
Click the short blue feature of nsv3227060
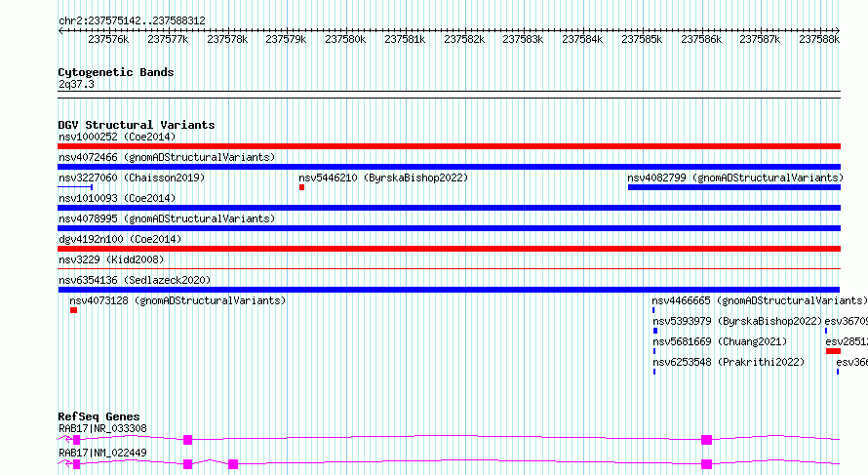(x=75, y=187)
